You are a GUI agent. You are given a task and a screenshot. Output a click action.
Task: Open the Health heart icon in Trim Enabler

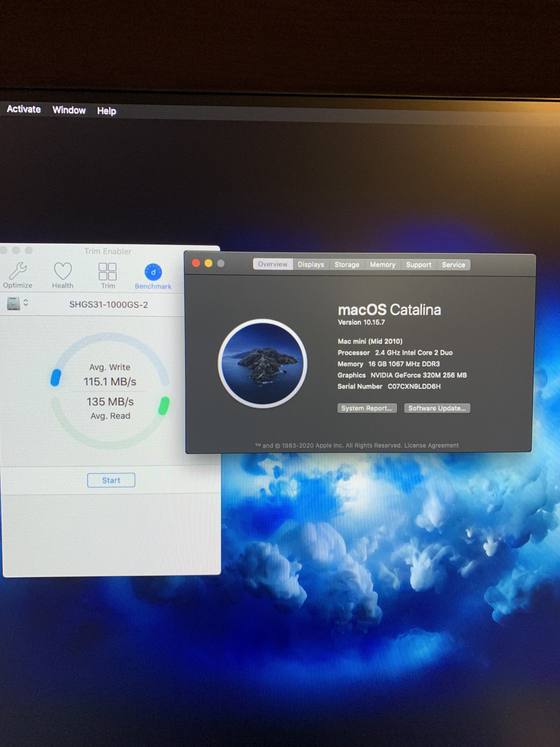(62, 276)
